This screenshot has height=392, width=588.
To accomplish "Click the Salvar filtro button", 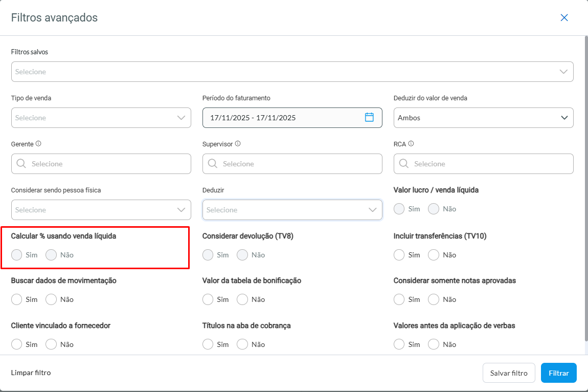I will pos(508,373).
